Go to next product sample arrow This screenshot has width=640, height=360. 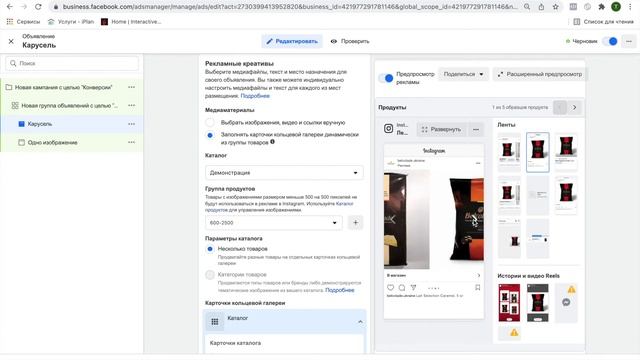click(x=575, y=107)
